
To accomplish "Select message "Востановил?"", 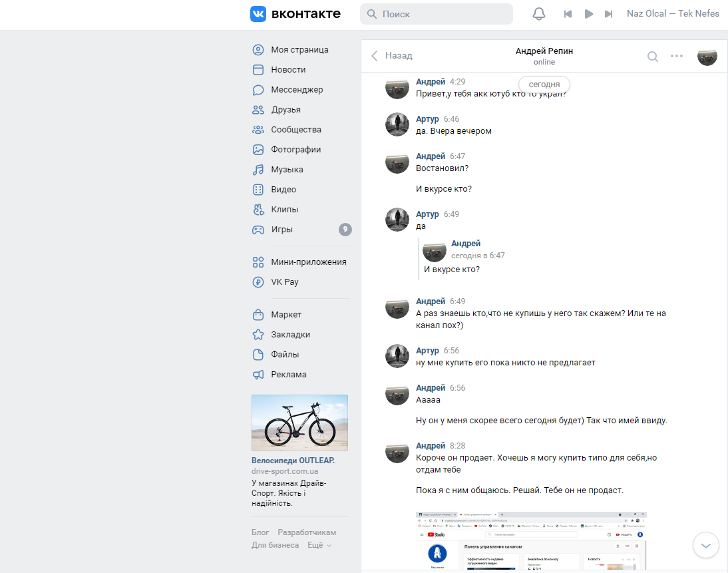I will click(x=442, y=168).
